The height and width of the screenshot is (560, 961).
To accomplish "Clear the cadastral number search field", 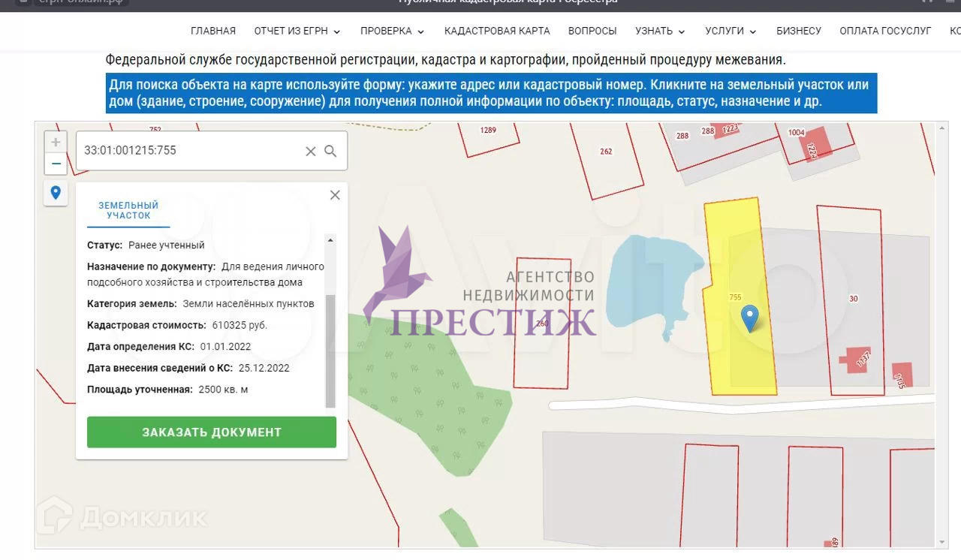I will (310, 151).
